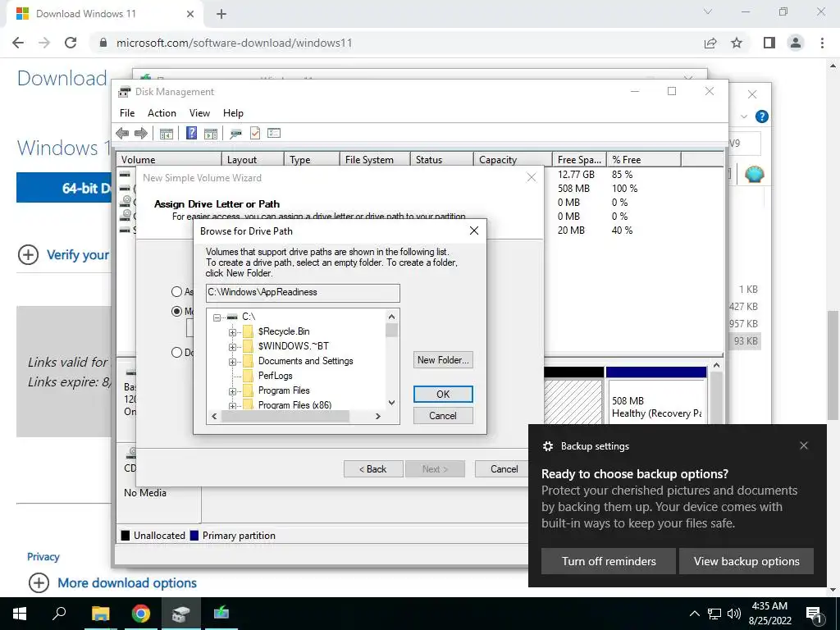Click the folder tree vertical scrollbar thumb
Viewport: 840px width, 630px height.
click(391, 330)
